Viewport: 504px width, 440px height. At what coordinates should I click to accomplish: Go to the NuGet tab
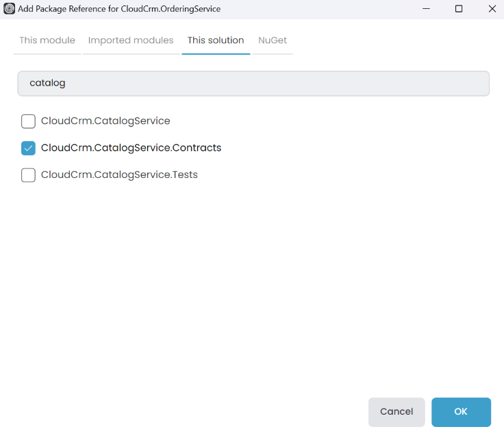coord(273,40)
